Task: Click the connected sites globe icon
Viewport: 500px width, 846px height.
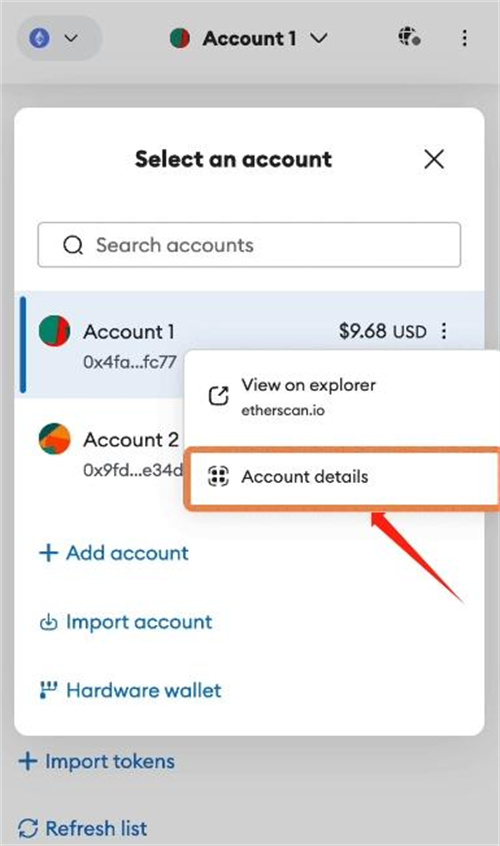Action: coord(409,38)
